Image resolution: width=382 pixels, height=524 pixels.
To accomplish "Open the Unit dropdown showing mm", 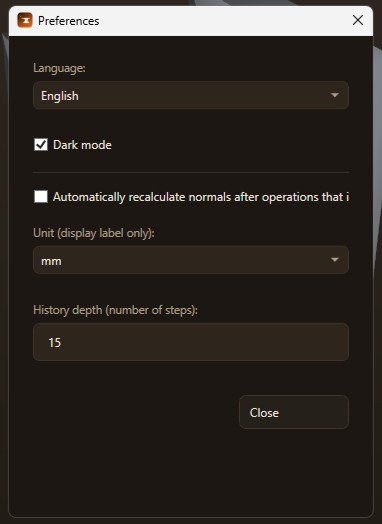I will (x=191, y=260).
